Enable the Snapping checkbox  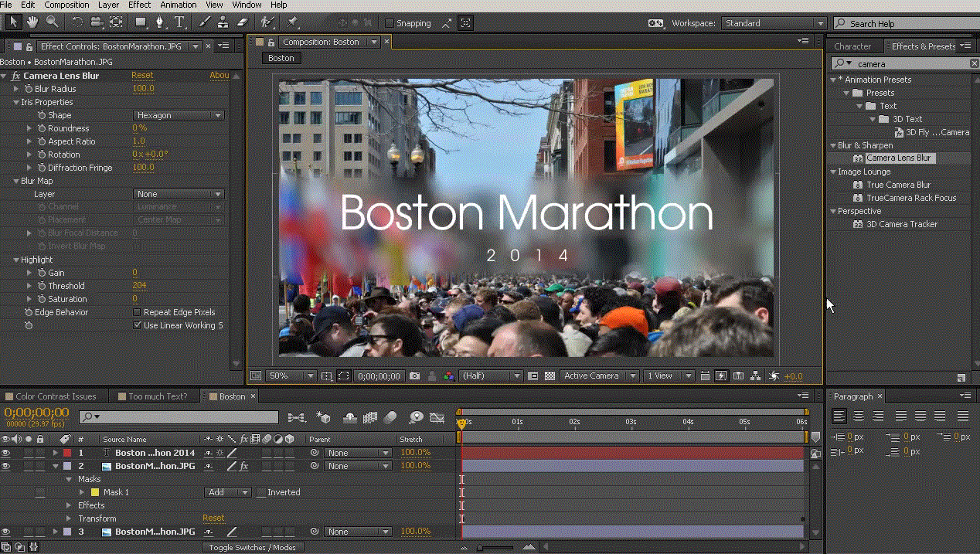[x=390, y=23]
